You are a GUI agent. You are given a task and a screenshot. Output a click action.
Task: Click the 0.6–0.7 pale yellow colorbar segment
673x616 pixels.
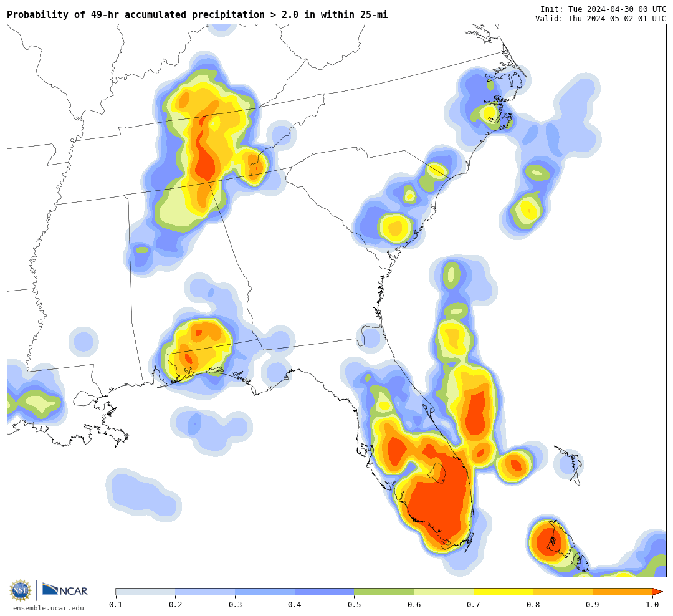pos(444,592)
